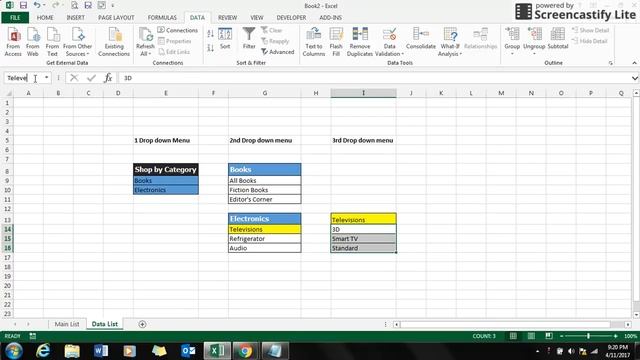Screen dimensions: 640x360
Task: Open Internet Explorer from taskbar
Action: click(43, 351)
